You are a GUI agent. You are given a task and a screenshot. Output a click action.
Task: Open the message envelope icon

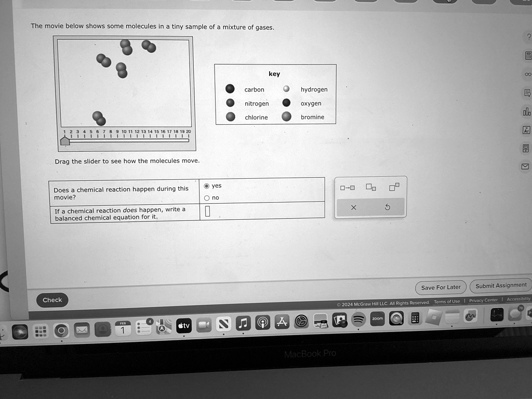pos(526,167)
